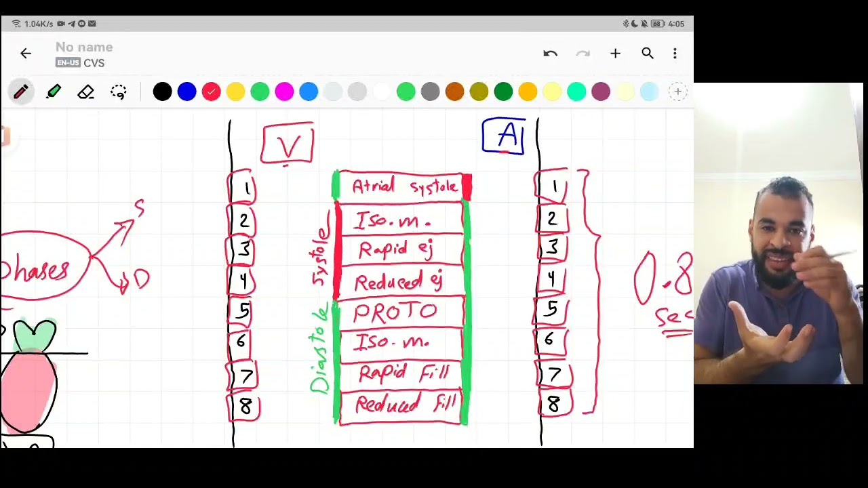Select the sky blue swatch after magenta
This screenshot has height=488, width=868.
pyautogui.click(x=309, y=91)
